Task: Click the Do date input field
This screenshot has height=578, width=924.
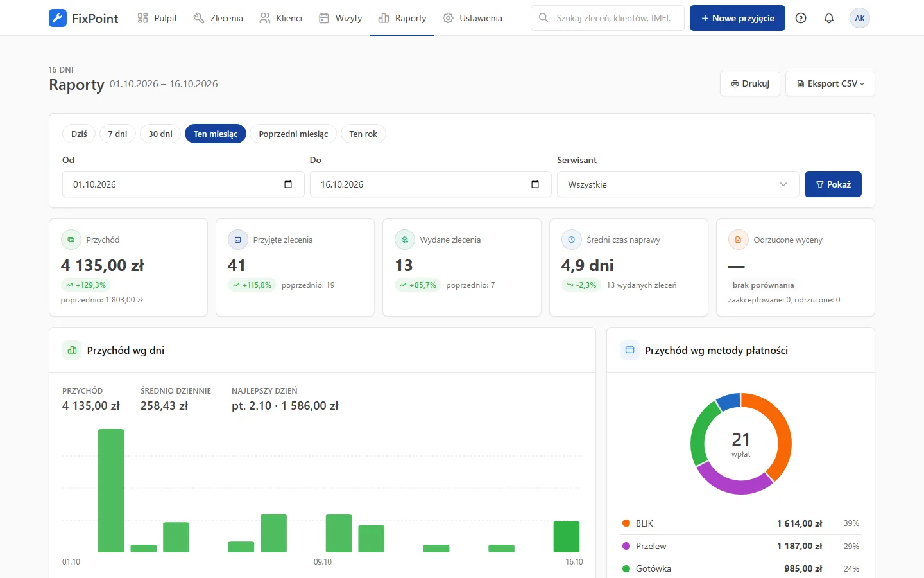Action: pos(431,184)
